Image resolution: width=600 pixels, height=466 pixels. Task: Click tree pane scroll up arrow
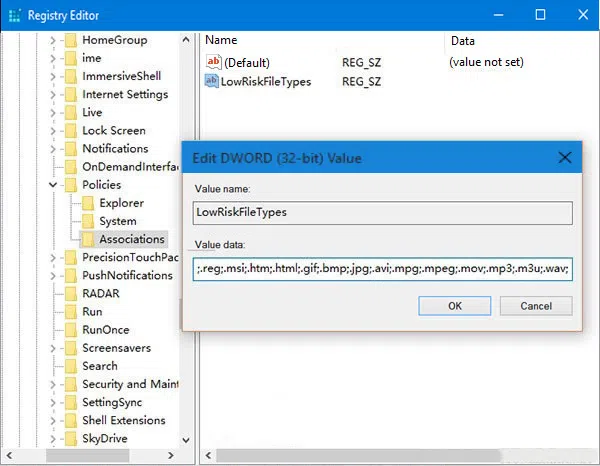(x=186, y=39)
